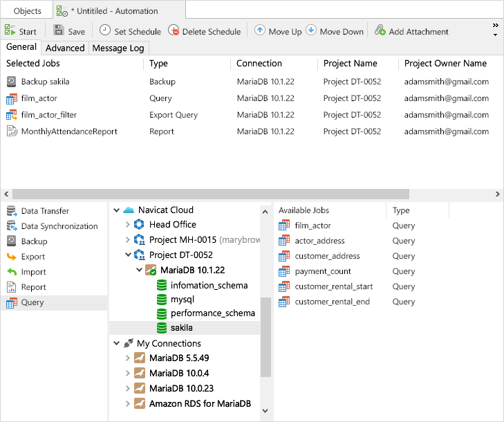Click the Delete Schedule icon

pos(174,30)
